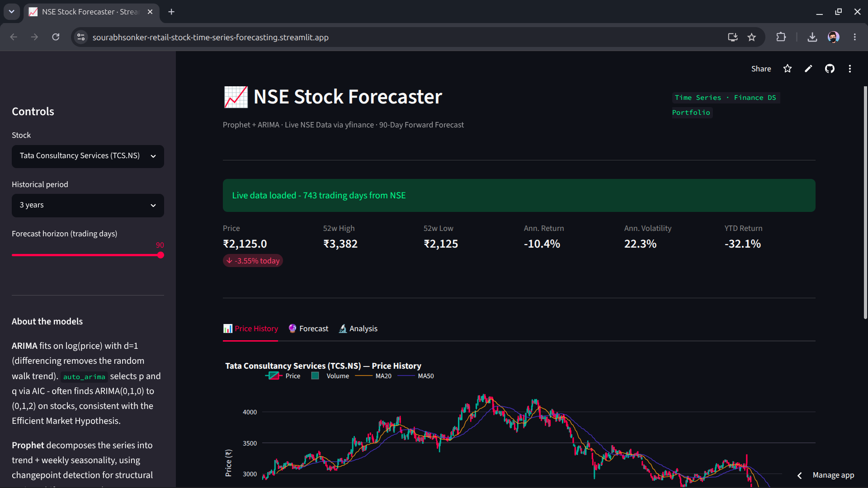Screen dimensions: 868x488
Task: Click the 52w High value ₹3,382
Action: (x=340, y=244)
